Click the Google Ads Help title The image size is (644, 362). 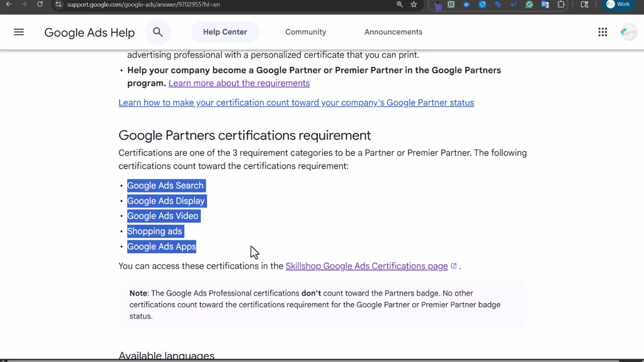pyautogui.click(x=90, y=32)
